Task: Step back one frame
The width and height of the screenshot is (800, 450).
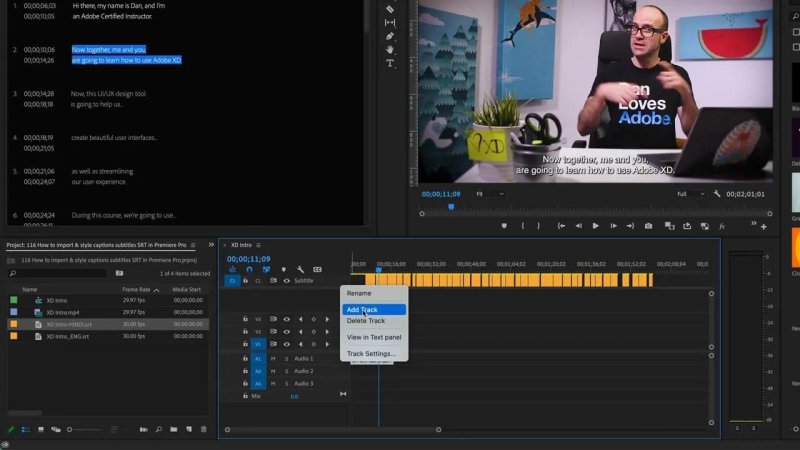Action: 579,226
